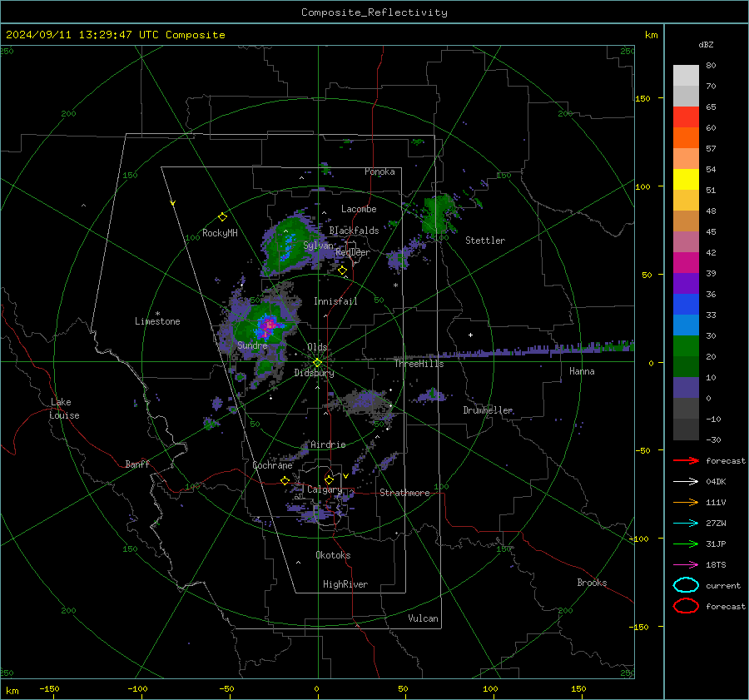Click the Stettler city label
Screen dimensions: 749x700
point(485,241)
